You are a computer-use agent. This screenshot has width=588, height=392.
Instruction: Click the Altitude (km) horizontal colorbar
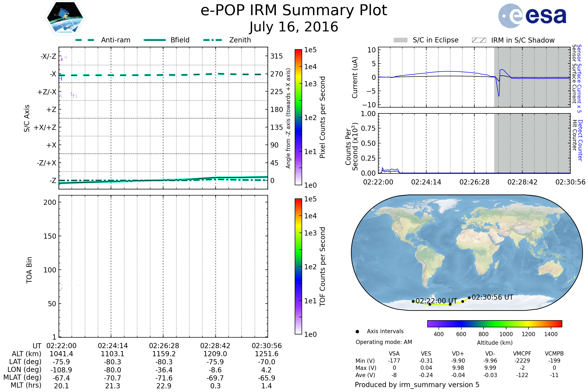coord(494,324)
